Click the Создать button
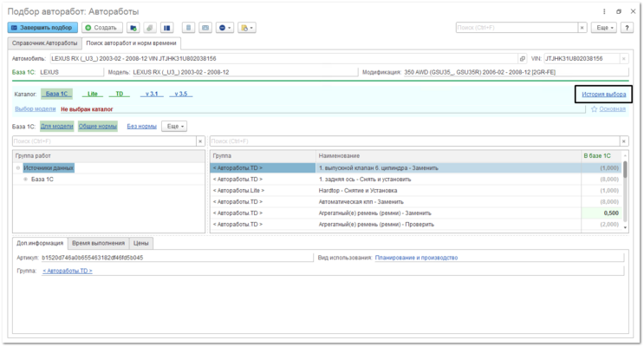The width and height of the screenshot is (644, 347). (102, 28)
